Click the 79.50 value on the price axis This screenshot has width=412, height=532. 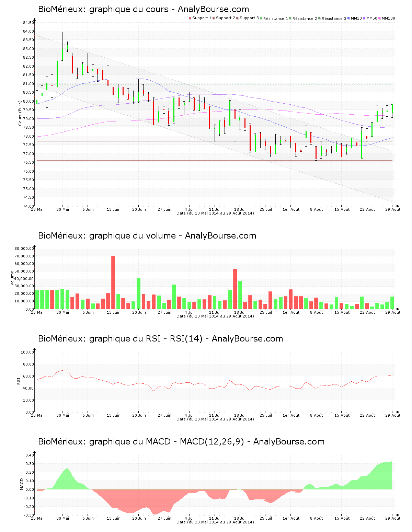(28, 110)
